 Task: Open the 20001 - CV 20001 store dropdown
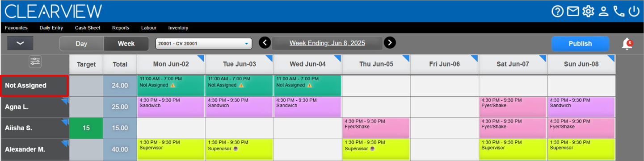point(204,44)
